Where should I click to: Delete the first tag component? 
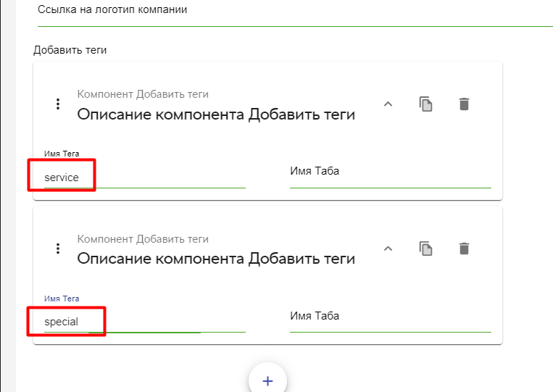click(x=465, y=104)
